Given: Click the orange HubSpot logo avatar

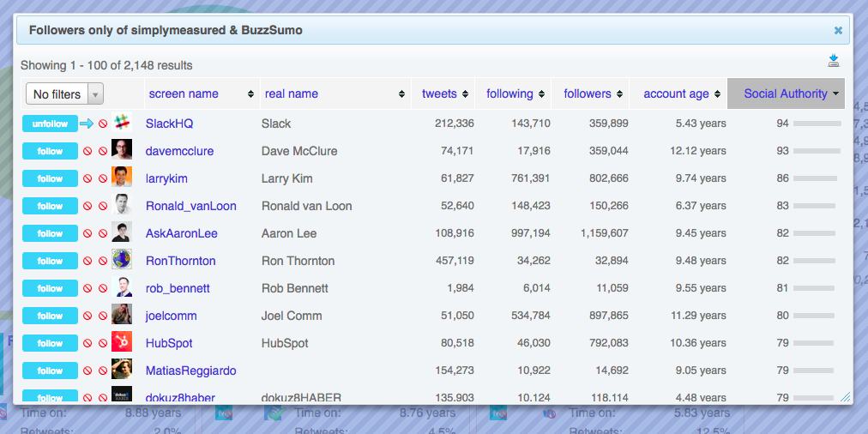Looking at the screenshot, I should (122, 341).
